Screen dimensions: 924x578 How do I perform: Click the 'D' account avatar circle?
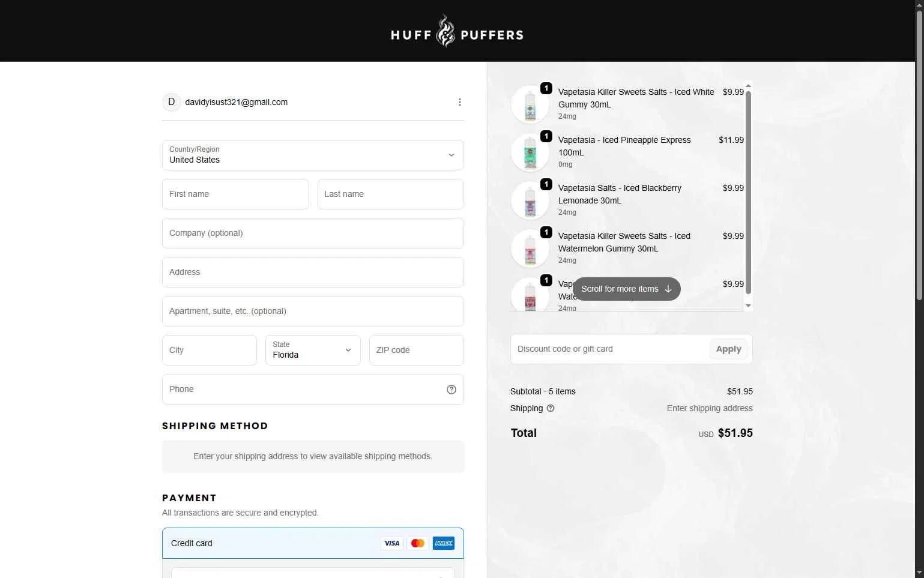click(x=172, y=102)
